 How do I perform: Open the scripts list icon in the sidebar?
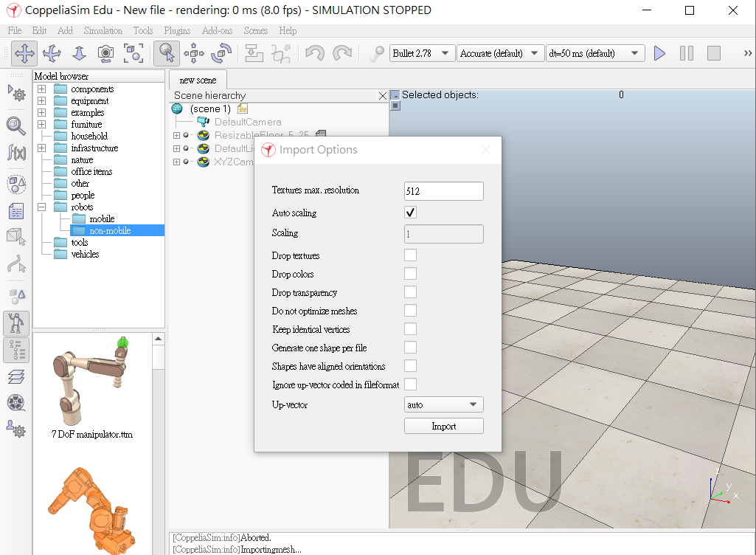16,211
